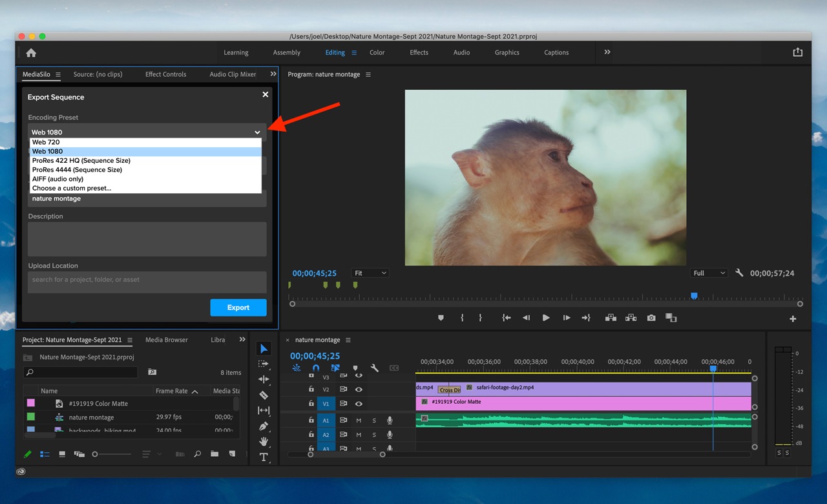Select the ProRes 4444 (Sequence Size) preset
The width and height of the screenshot is (827, 504).
tap(77, 169)
